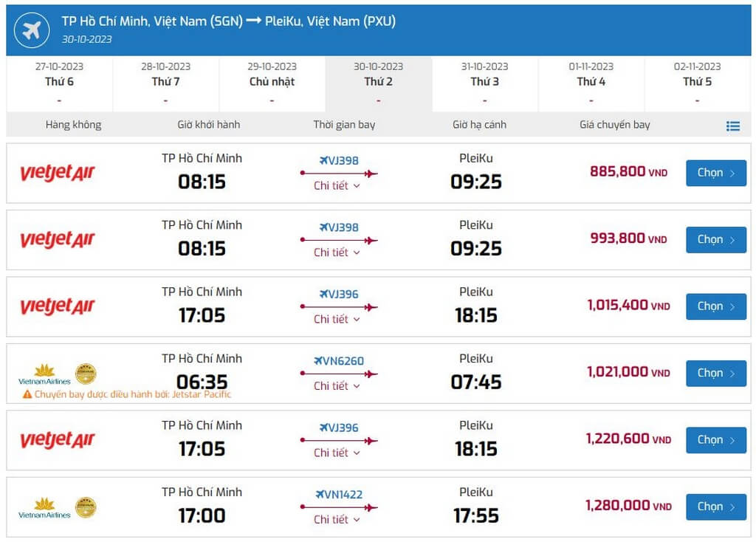Click the airplane icon in the header

pyautogui.click(x=31, y=30)
